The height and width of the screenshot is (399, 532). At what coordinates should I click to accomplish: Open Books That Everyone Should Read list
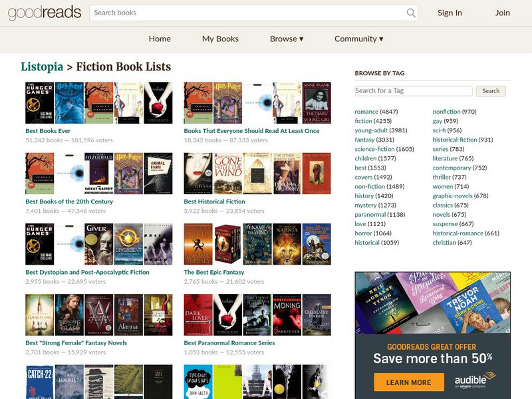[x=251, y=131]
